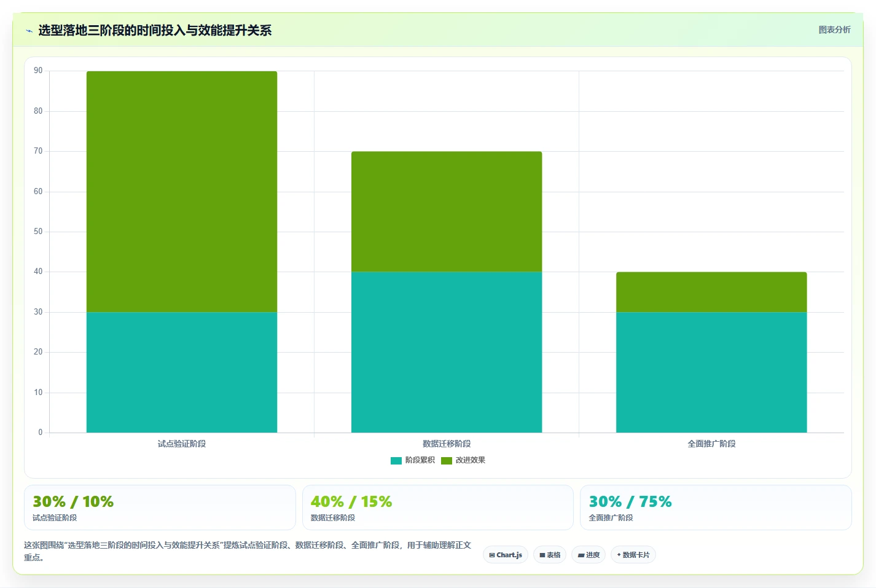Click the teal bar segment for 试点验证阶段
Viewport: 876px width, 588px height.
click(x=182, y=372)
